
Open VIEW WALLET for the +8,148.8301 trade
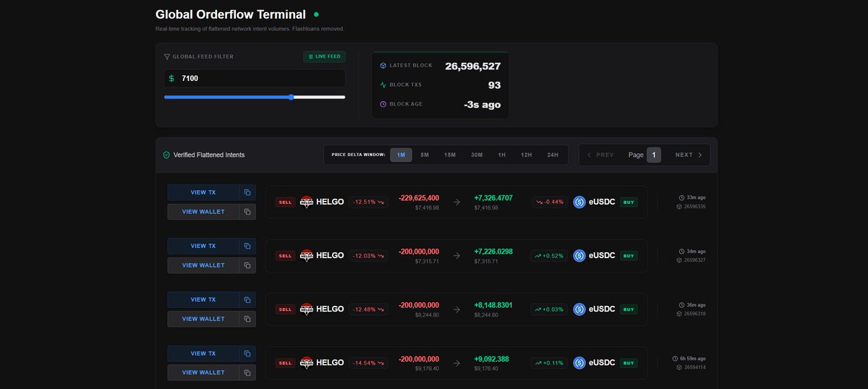[203, 319]
